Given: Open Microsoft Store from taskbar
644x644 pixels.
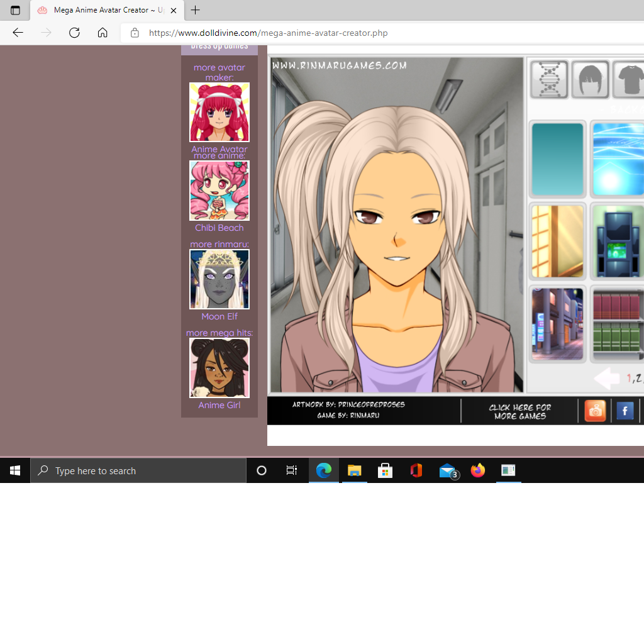Looking at the screenshot, I should click(386, 470).
